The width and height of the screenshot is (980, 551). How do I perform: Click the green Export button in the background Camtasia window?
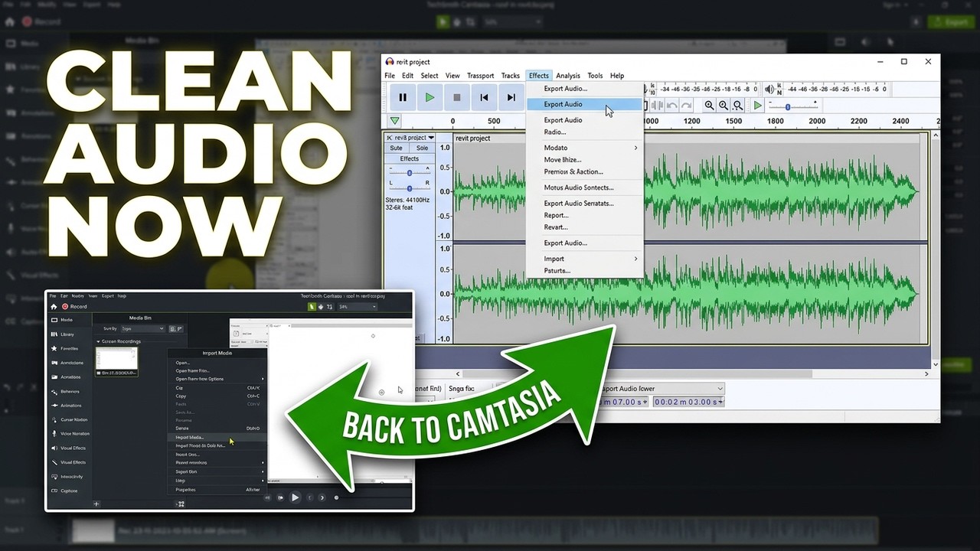pyautogui.click(x=949, y=22)
